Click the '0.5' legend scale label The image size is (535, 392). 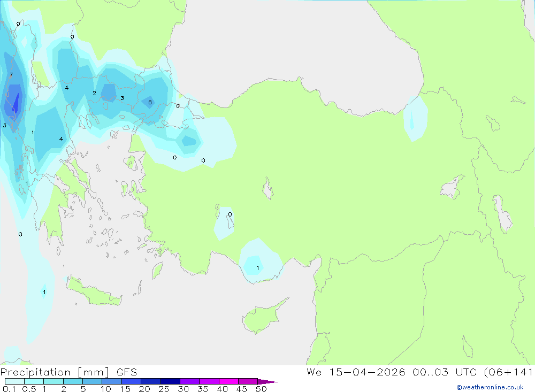pyautogui.click(x=29, y=389)
